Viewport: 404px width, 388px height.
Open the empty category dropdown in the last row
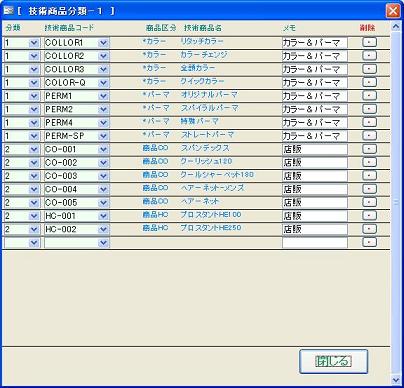point(34,243)
